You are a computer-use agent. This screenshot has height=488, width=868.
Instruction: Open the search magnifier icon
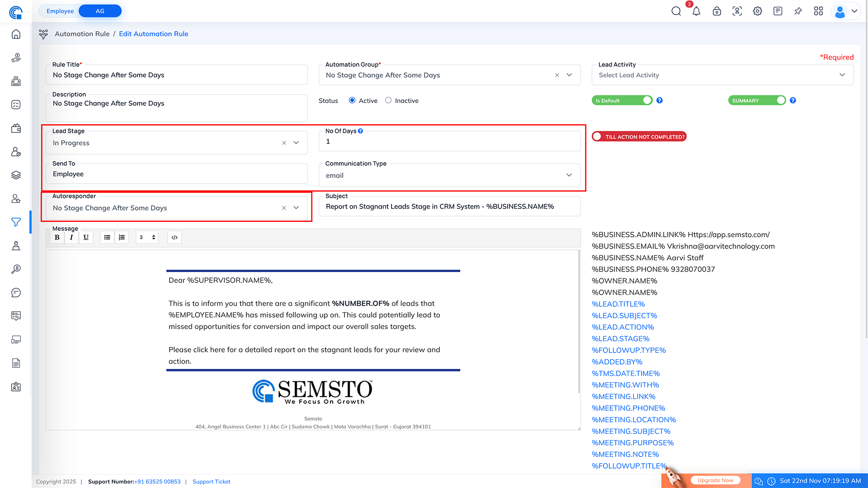click(676, 11)
